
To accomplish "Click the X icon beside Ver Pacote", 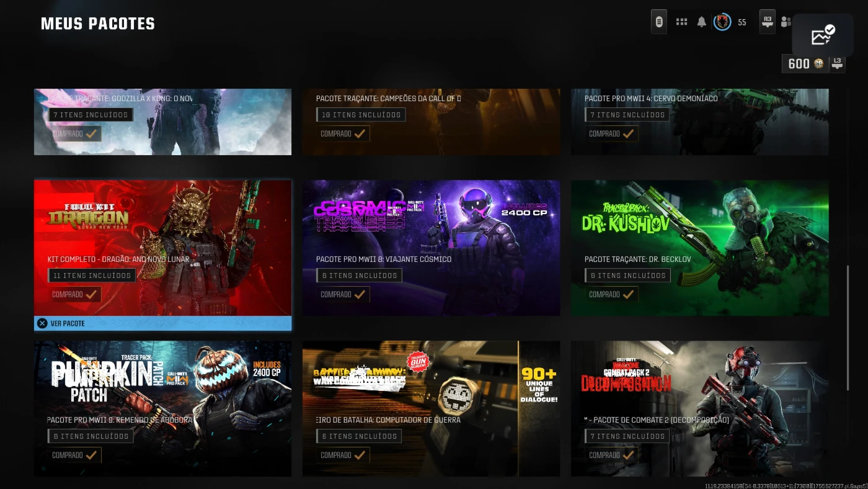I will (42, 323).
